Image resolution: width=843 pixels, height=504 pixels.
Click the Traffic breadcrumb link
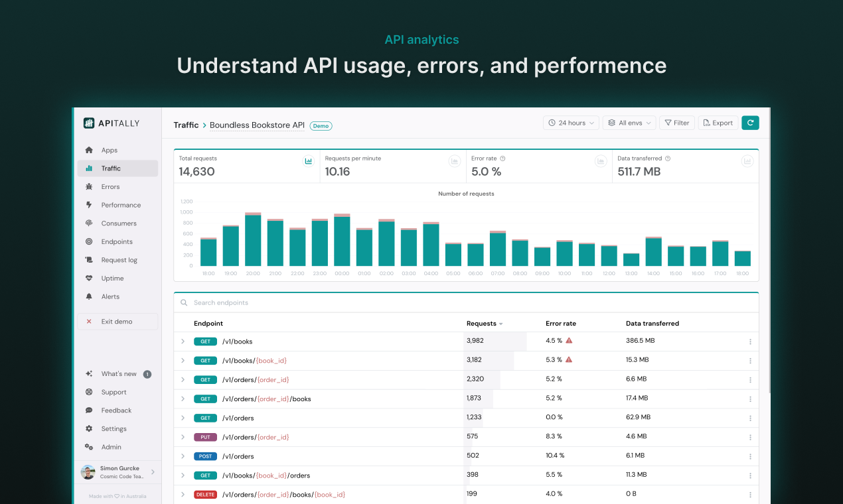[186, 125]
